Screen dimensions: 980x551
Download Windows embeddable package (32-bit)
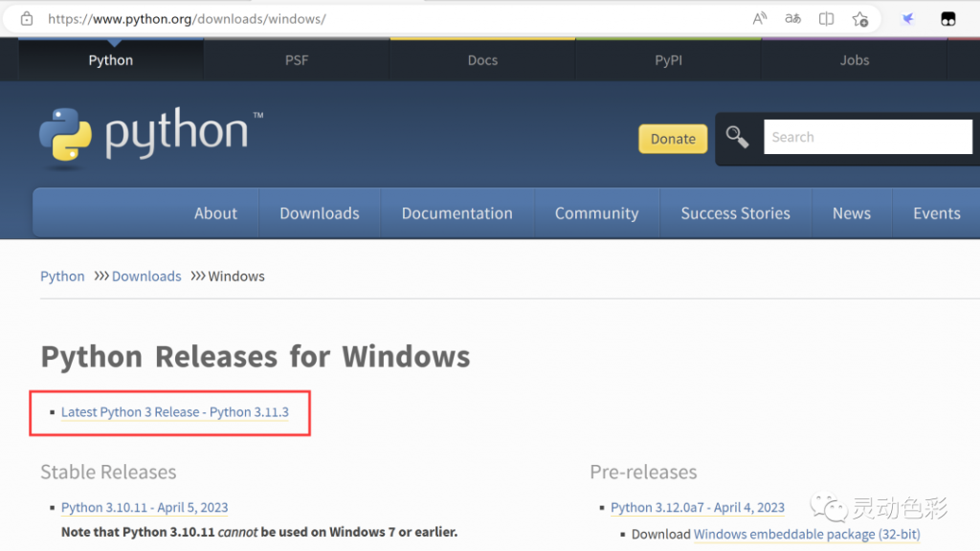(x=807, y=534)
